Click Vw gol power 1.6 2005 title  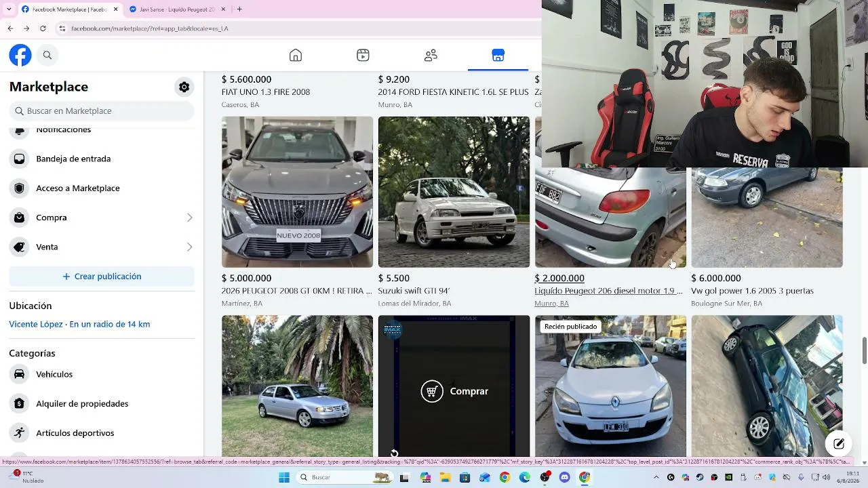[752, 291]
